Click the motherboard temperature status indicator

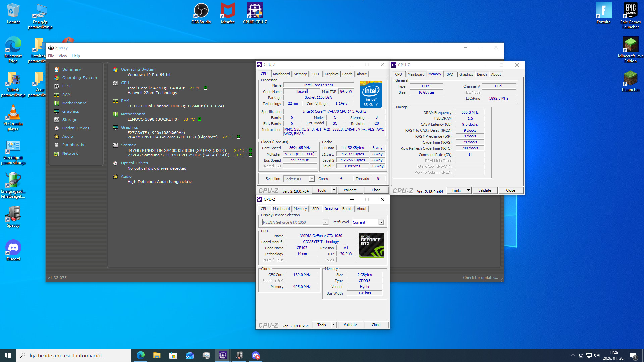point(200,119)
